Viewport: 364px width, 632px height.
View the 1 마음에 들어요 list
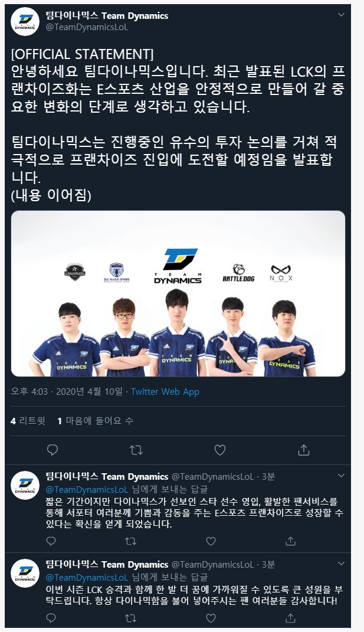pos(95,421)
